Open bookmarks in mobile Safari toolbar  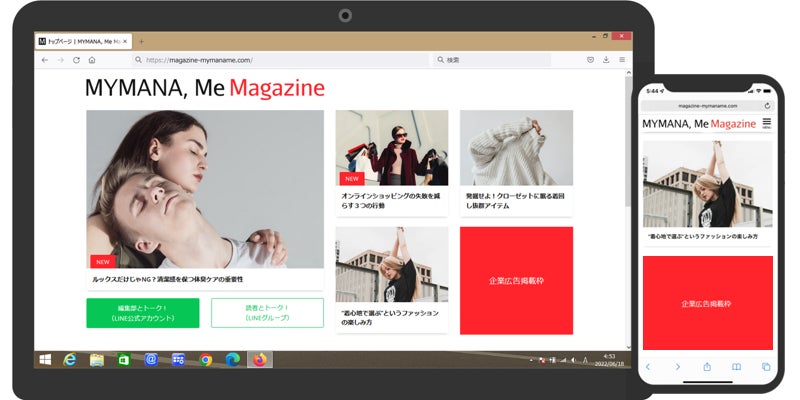point(737,367)
